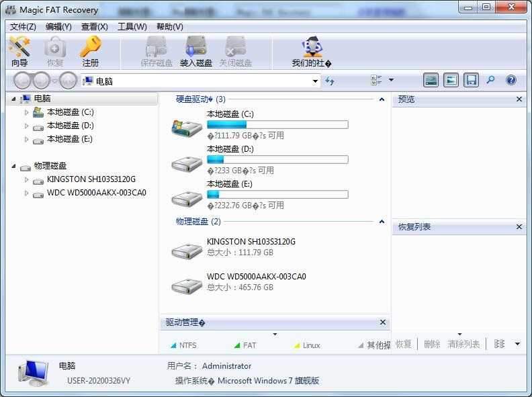
Task: Click the magnifier search icon in toolbar
Action: pyautogui.click(x=491, y=81)
